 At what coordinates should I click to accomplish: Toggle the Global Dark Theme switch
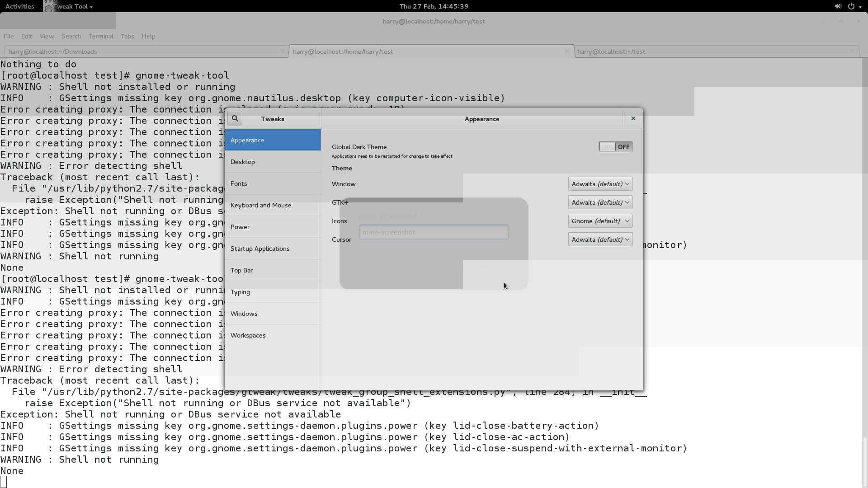click(615, 147)
